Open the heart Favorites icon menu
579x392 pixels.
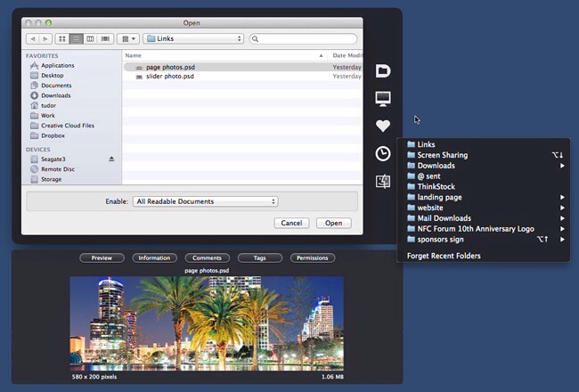(x=383, y=126)
